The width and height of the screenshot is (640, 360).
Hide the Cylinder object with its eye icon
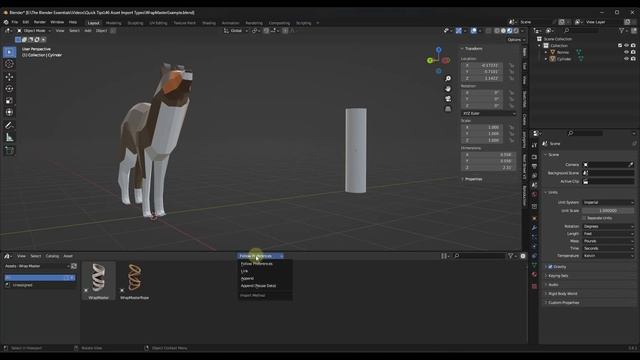coord(626,59)
